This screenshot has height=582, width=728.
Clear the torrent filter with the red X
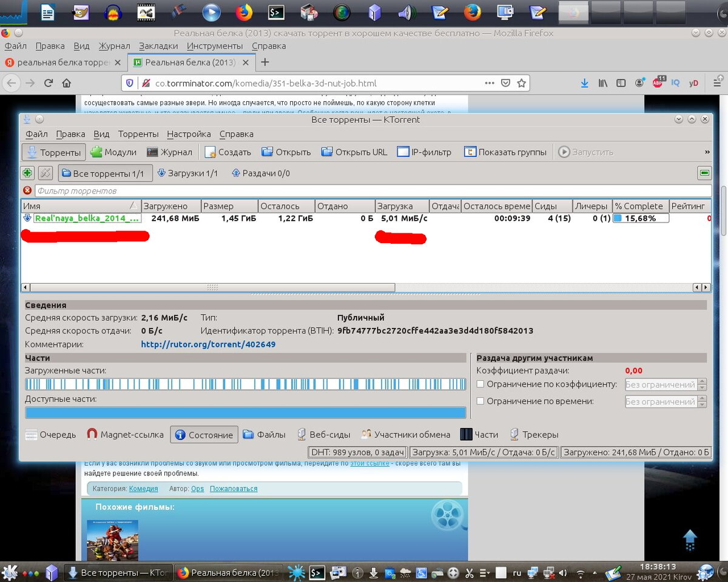[27, 191]
